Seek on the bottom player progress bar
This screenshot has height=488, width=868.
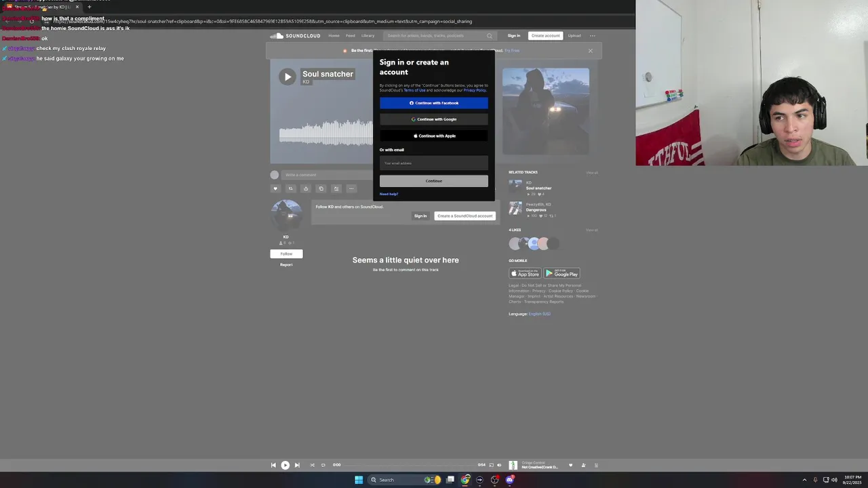[x=409, y=465]
